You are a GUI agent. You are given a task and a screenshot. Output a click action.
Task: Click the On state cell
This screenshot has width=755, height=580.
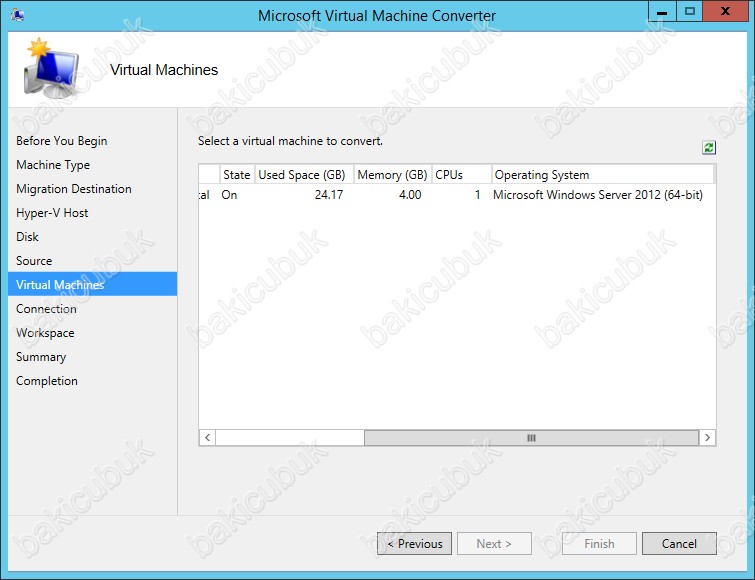pos(229,194)
